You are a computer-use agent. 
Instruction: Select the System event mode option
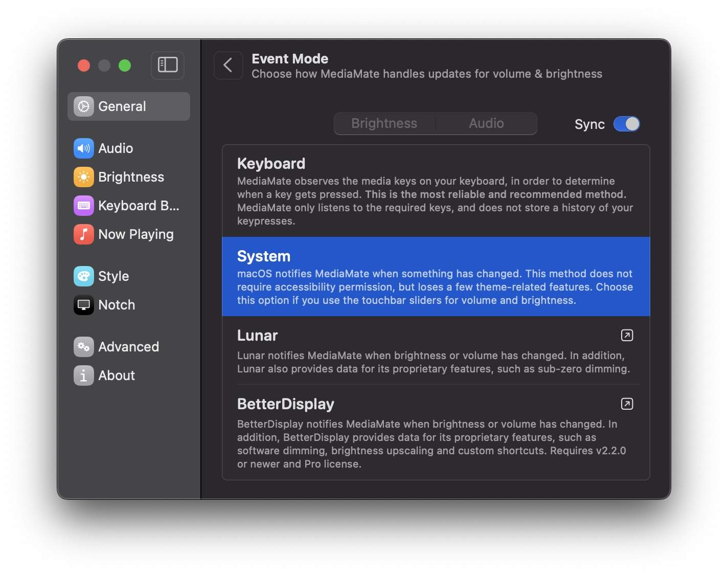[x=436, y=277]
